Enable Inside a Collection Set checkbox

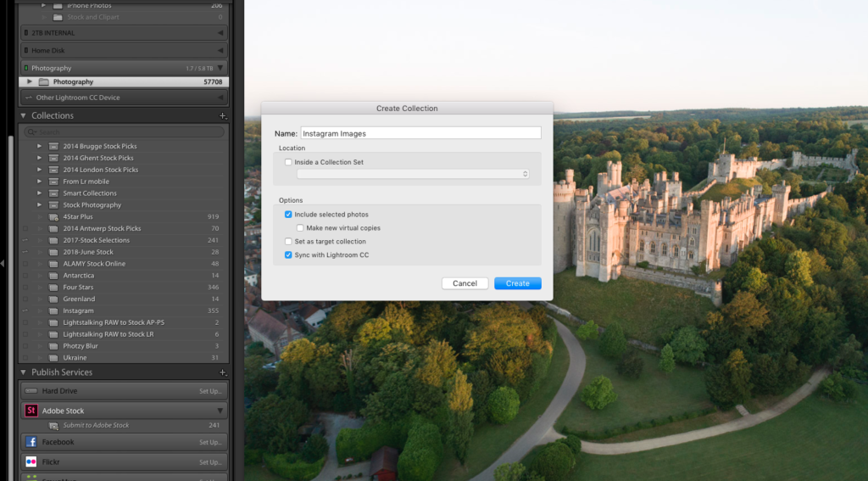pyautogui.click(x=288, y=162)
